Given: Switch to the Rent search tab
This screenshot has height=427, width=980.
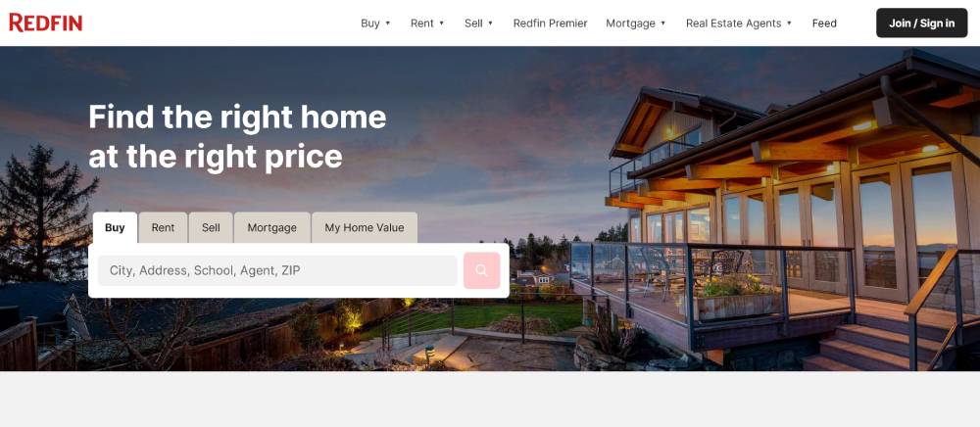Looking at the screenshot, I should pyautogui.click(x=163, y=228).
